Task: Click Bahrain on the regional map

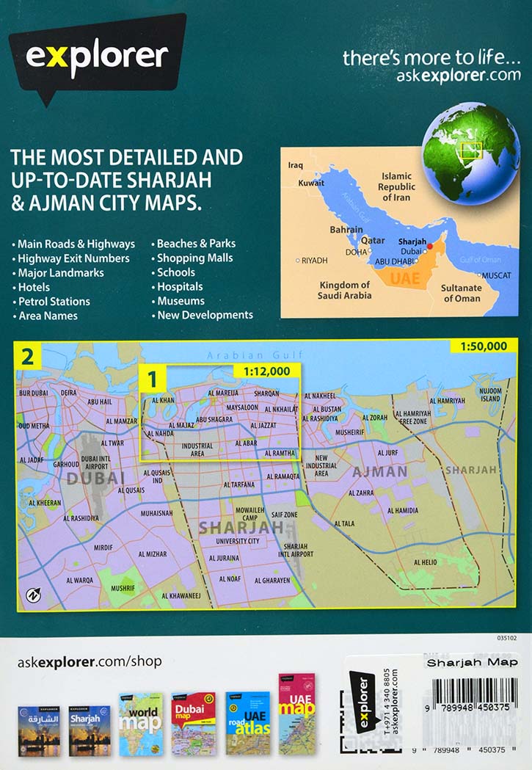Action: coord(346,229)
